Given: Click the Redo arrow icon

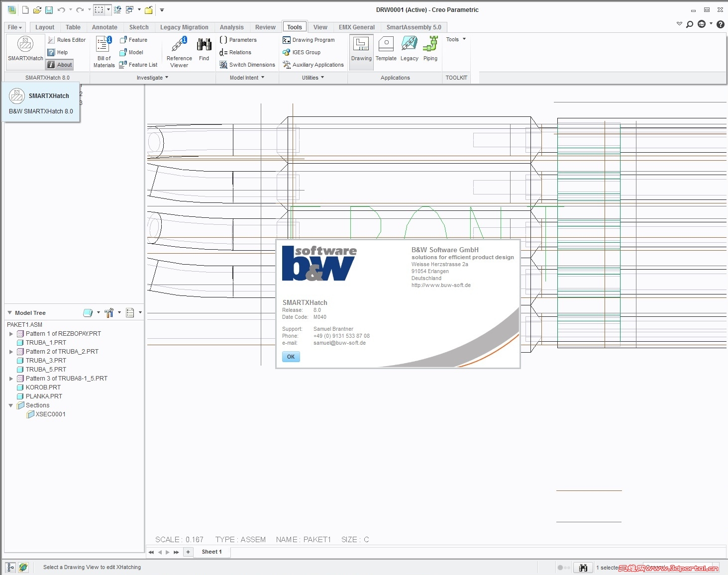Looking at the screenshot, I should pyautogui.click(x=80, y=10).
